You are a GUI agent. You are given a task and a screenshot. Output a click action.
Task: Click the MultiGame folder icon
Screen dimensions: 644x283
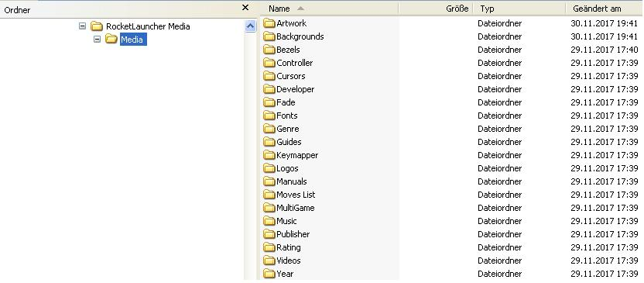pos(269,208)
